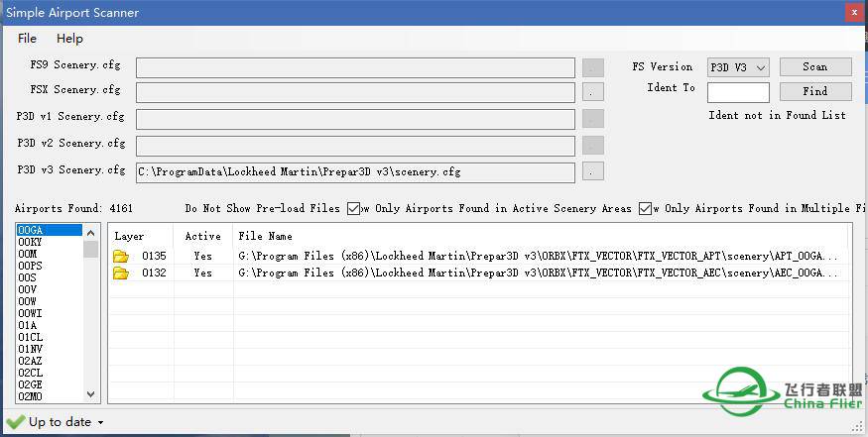
Task: Open the Help menu
Action: [69, 39]
